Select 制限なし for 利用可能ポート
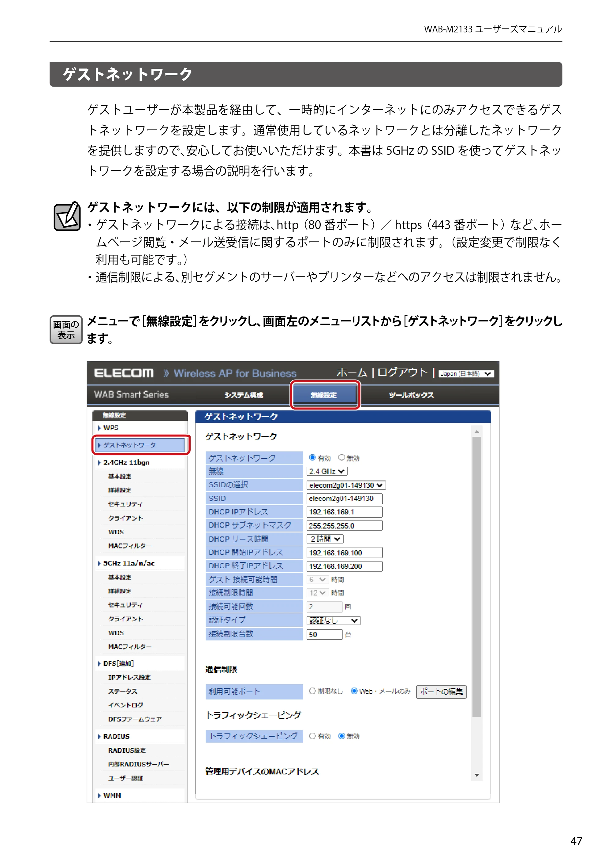This screenshot has height=868, width=612. click(312, 691)
